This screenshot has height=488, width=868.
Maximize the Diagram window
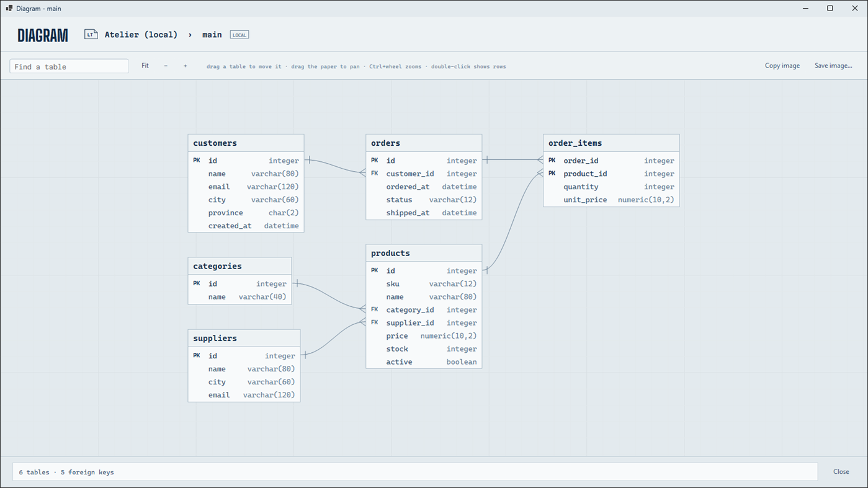pos(830,8)
